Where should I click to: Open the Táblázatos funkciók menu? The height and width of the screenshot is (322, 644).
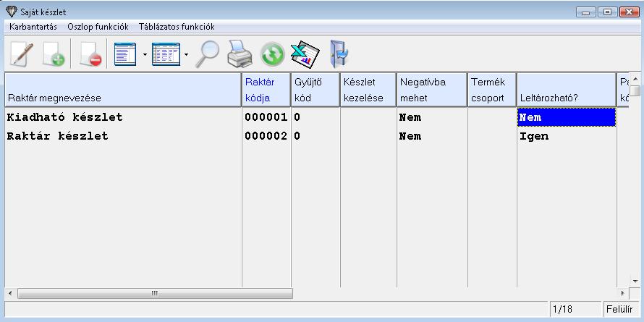(x=177, y=27)
